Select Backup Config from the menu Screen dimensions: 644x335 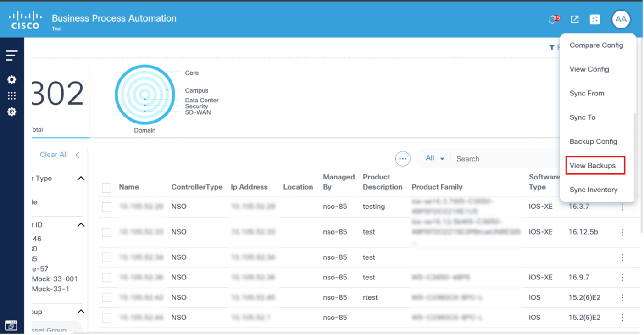[593, 141]
